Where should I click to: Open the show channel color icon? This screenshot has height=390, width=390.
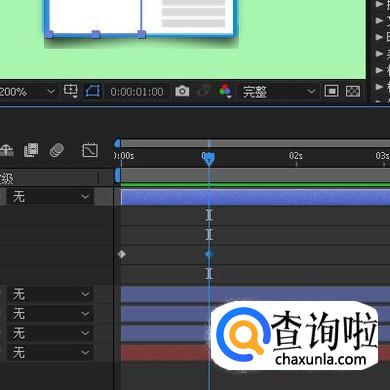pyautogui.click(x=225, y=91)
